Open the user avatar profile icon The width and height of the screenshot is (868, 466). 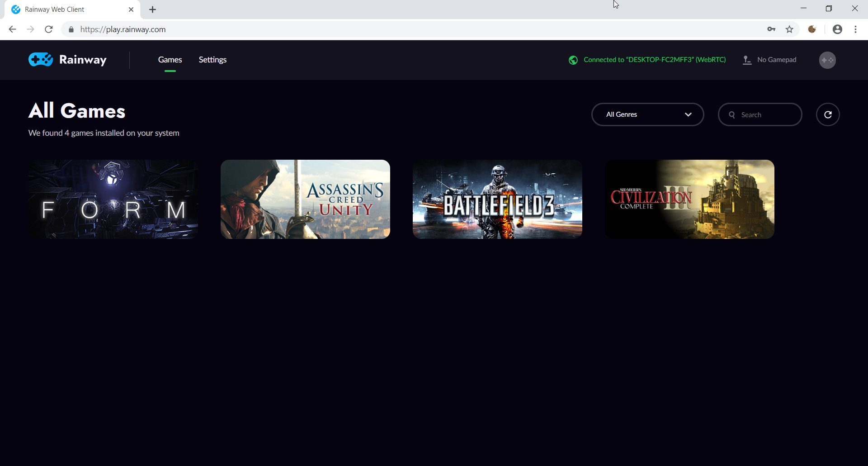tap(827, 60)
